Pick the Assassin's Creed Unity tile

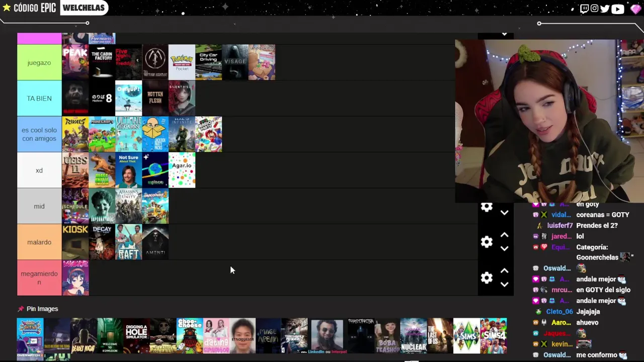[x=128, y=206]
